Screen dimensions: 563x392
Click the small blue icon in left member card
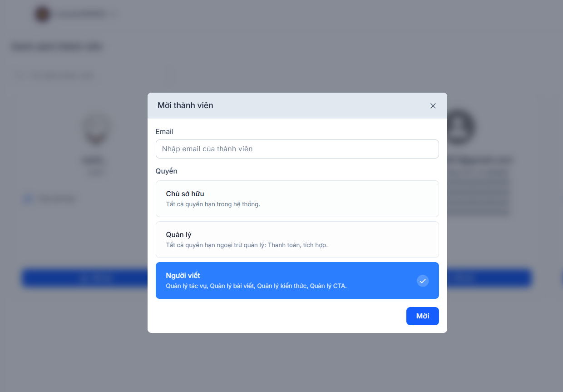coord(28,198)
